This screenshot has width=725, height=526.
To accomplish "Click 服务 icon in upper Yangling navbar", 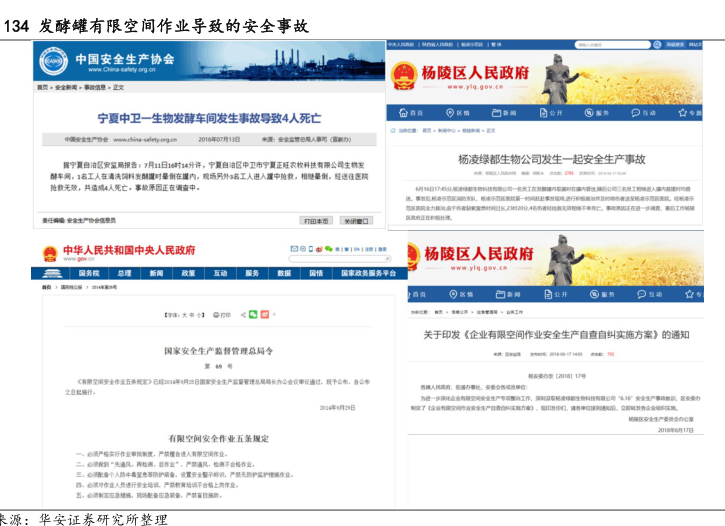I will point(589,113).
